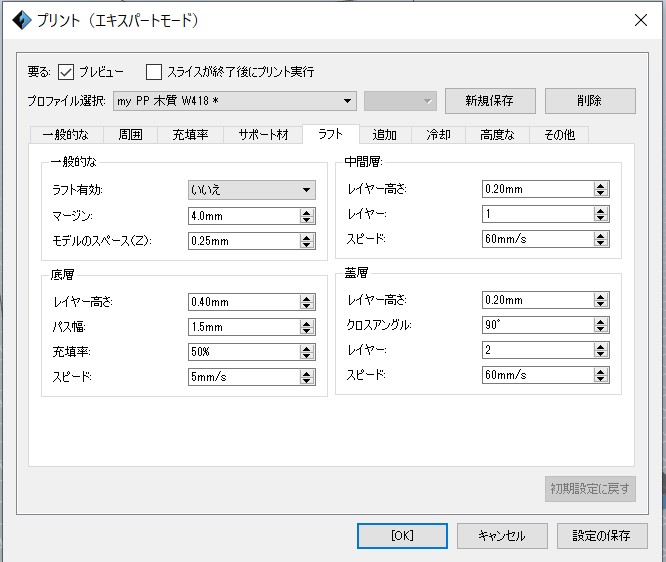Open the 充填率 tab

(x=190, y=135)
